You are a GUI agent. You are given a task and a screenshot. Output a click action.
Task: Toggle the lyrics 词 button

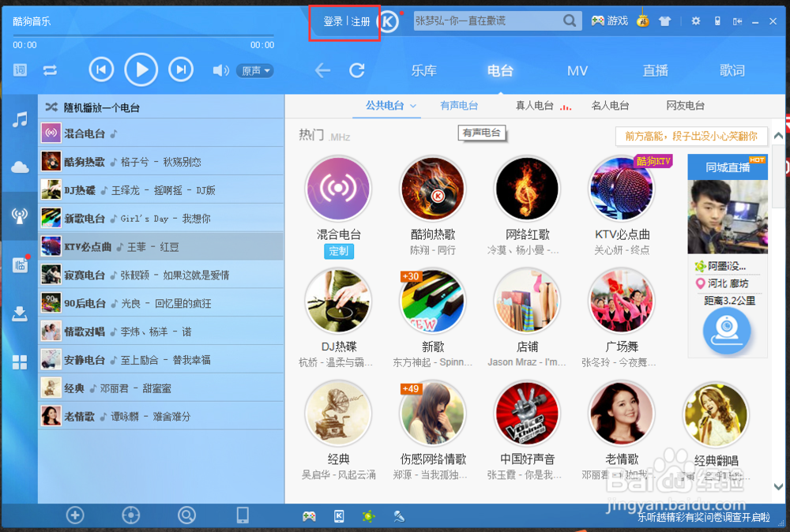pyautogui.click(x=21, y=70)
